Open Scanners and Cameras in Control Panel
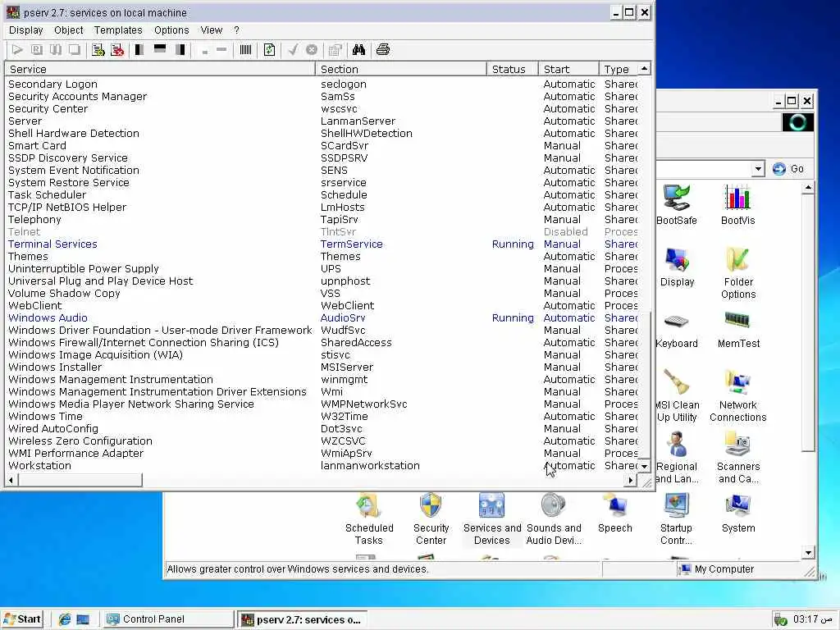 click(x=738, y=458)
